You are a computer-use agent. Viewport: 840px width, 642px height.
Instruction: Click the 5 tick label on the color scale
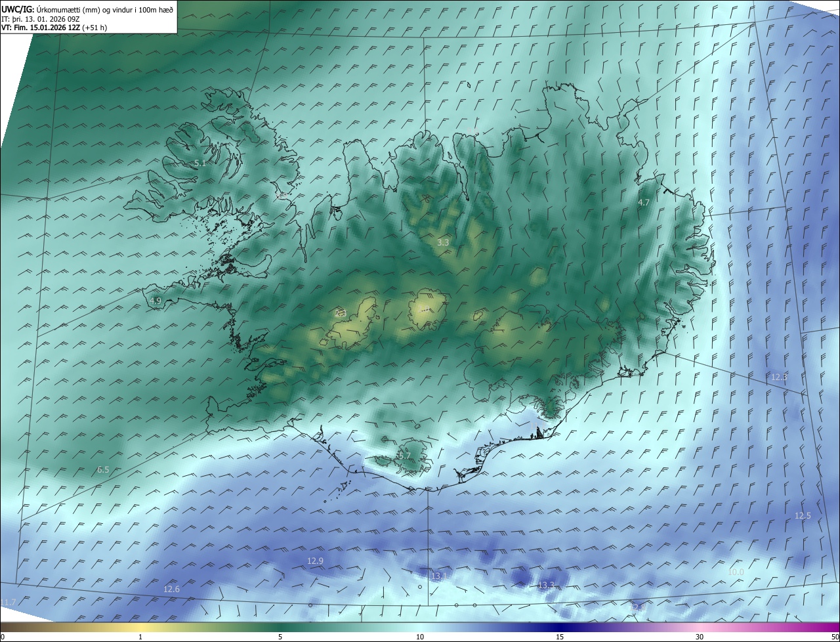click(x=280, y=637)
